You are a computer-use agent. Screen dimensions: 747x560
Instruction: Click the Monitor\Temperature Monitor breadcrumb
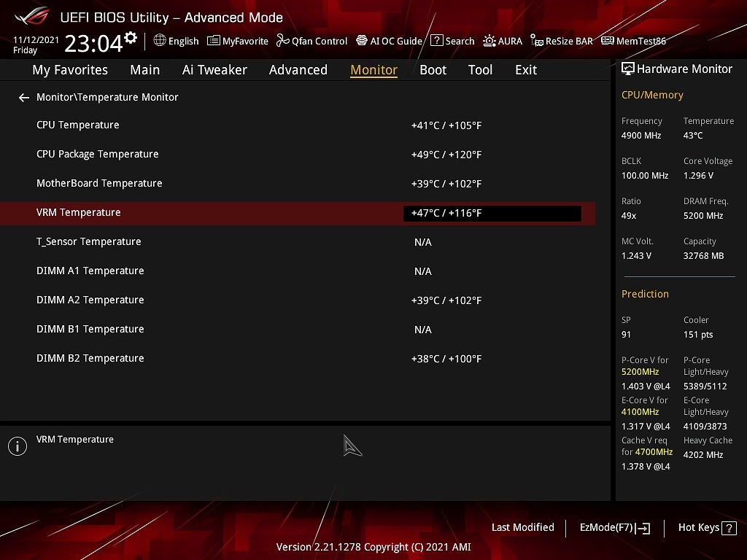tap(107, 97)
